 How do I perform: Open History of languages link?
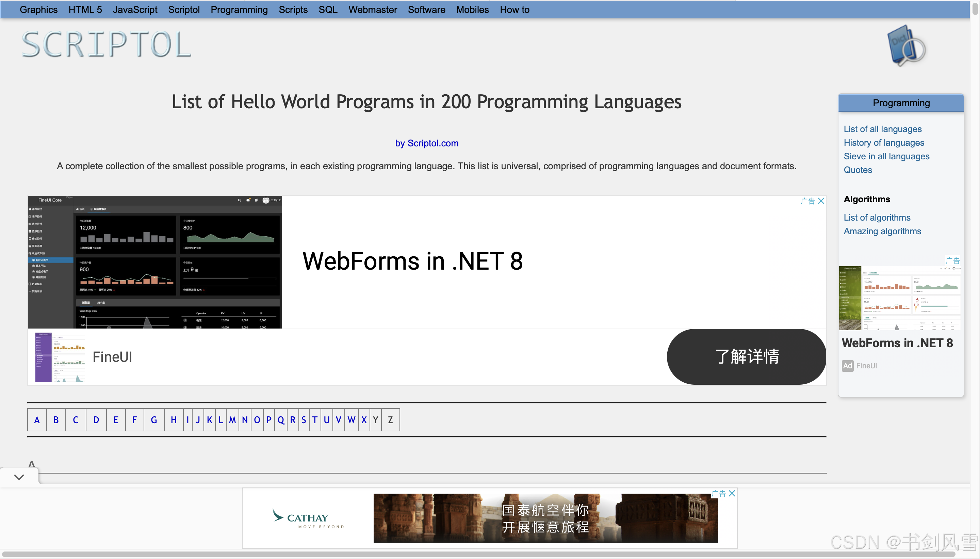coord(884,143)
